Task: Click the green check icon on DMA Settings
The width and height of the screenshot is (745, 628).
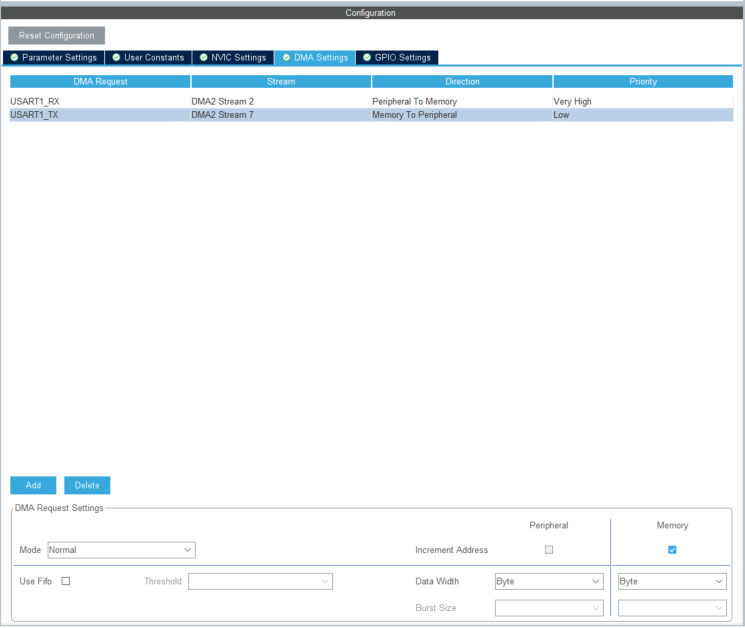Action: click(286, 57)
